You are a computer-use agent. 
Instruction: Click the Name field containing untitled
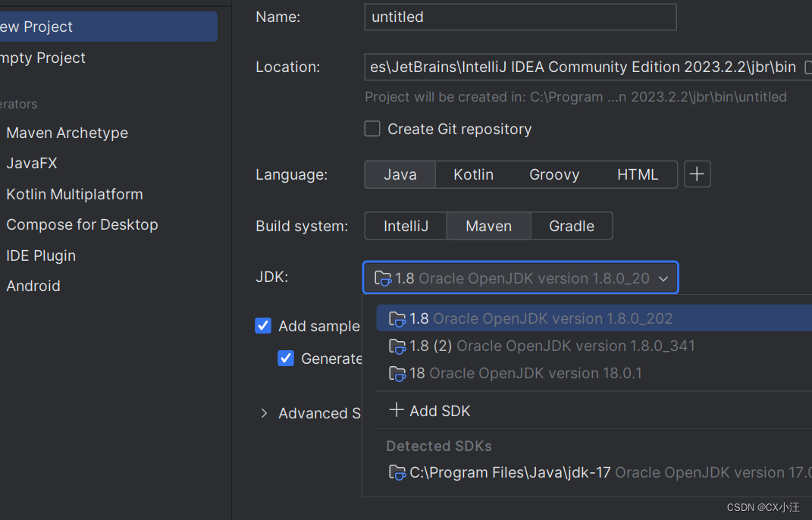point(520,17)
